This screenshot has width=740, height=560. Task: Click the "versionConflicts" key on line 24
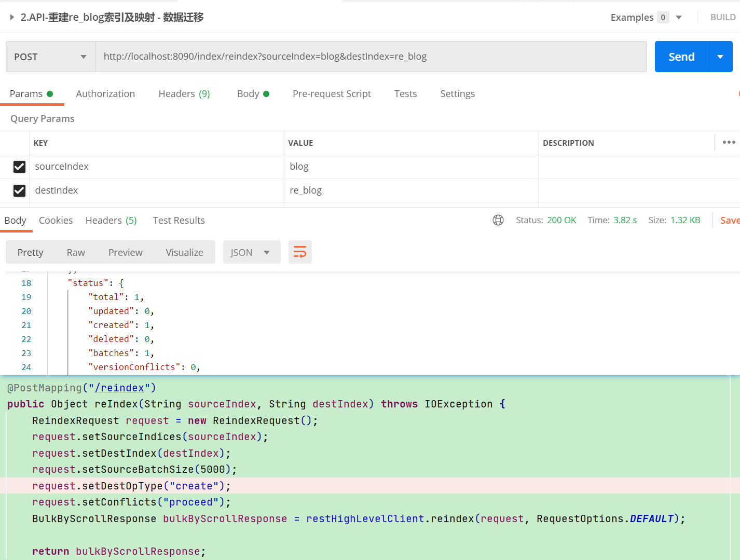point(134,367)
